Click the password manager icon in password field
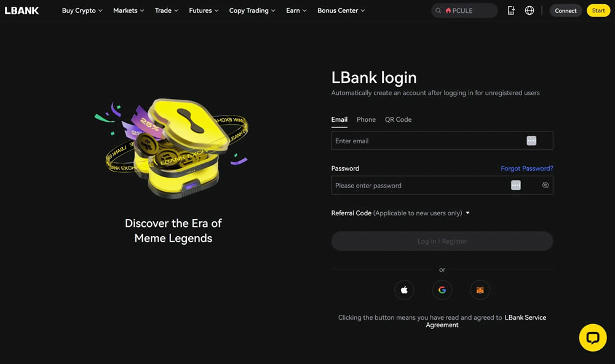The height and width of the screenshot is (364, 615). point(515,185)
